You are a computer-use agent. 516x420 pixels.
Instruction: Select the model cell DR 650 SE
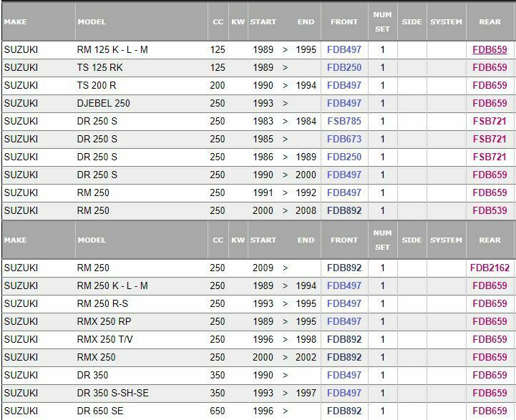(100, 411)
